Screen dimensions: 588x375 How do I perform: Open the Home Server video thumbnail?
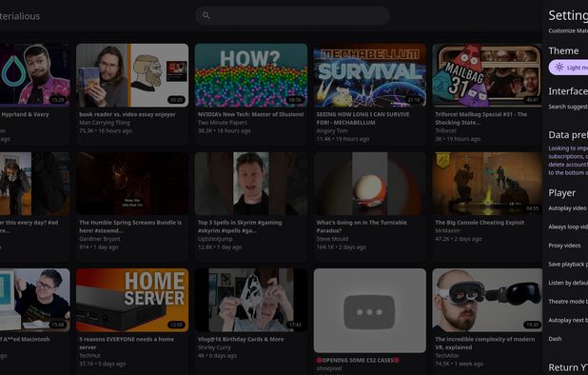(132, 300)
